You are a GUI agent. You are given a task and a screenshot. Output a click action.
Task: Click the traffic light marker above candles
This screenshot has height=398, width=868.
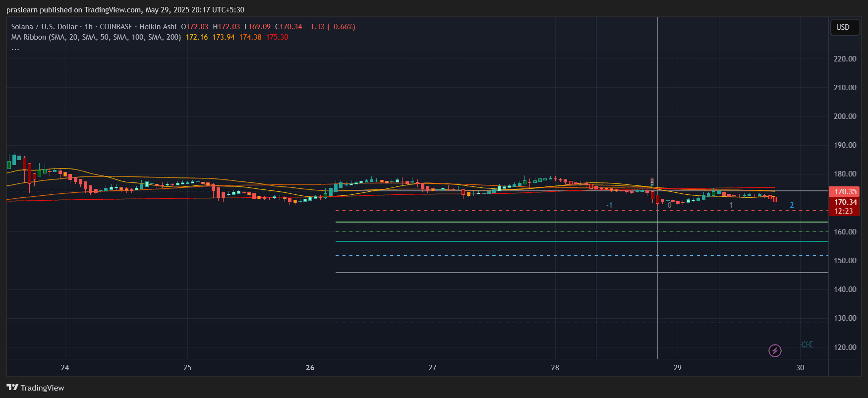point(652,182)
